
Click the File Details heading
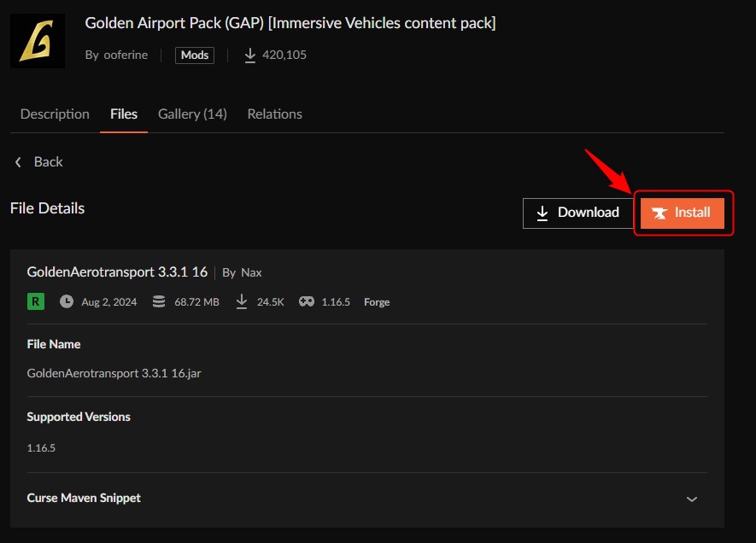tap(47, 208)
